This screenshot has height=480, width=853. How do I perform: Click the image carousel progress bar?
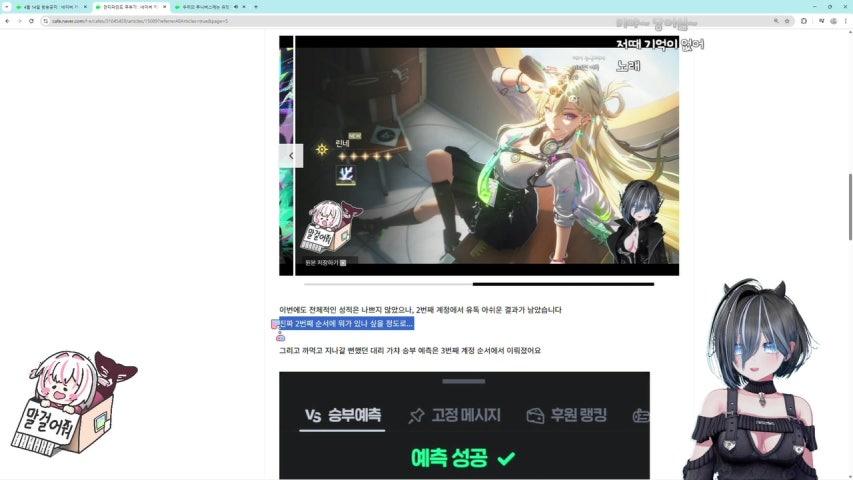tap(479, 284)
